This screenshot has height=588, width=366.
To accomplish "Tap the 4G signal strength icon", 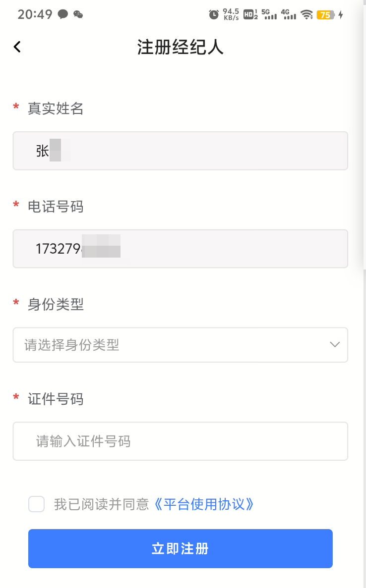I will [288, 14].
